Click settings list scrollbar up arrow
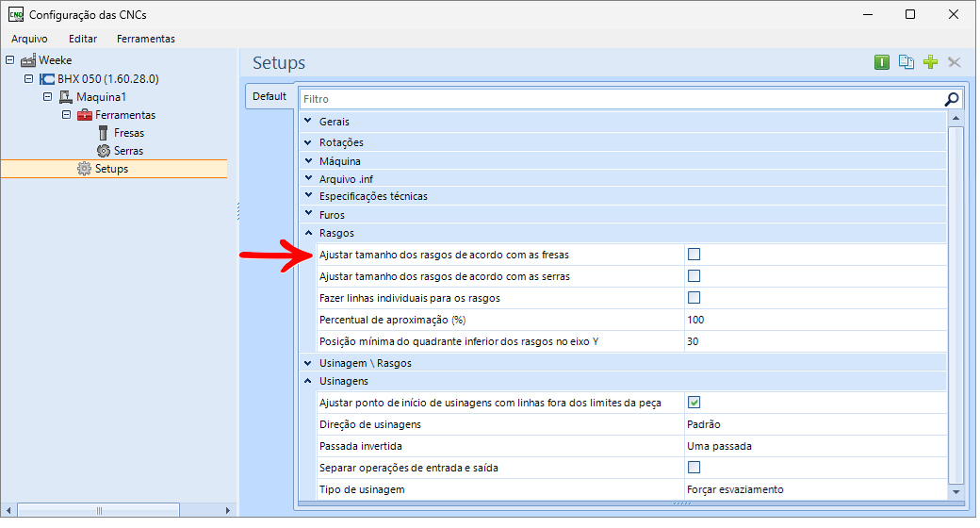 click(x=955, y=118)
